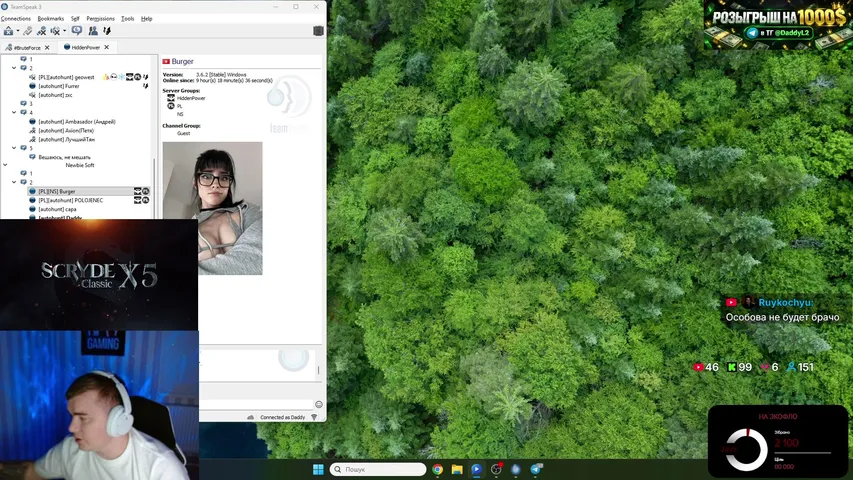Open the speaker mute options dropdown arrow

[64, 31]
